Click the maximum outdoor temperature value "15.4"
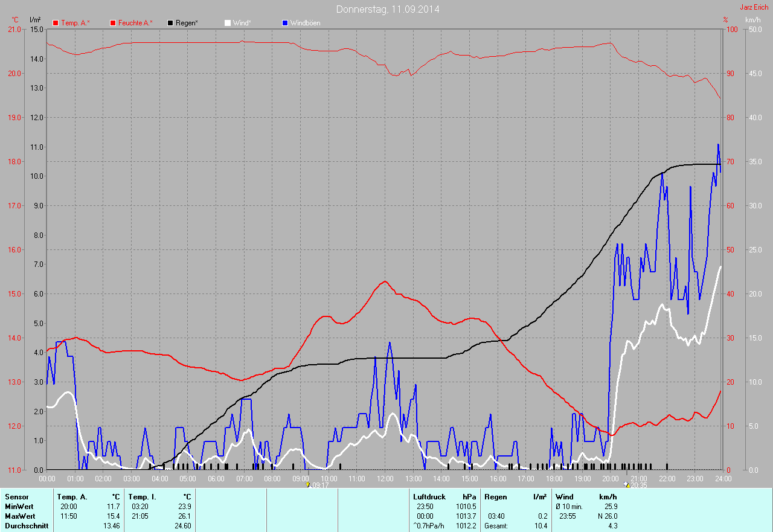 [113, 516]
